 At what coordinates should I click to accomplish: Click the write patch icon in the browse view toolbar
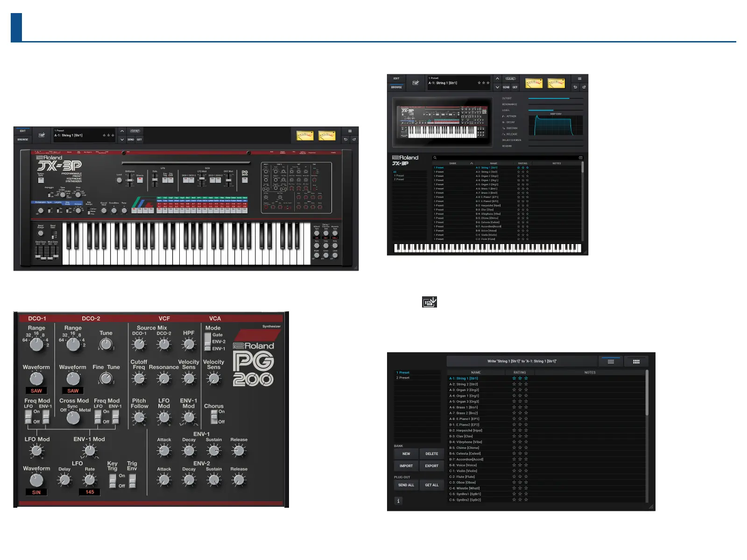pyautogui.click(x=416, y=83)
